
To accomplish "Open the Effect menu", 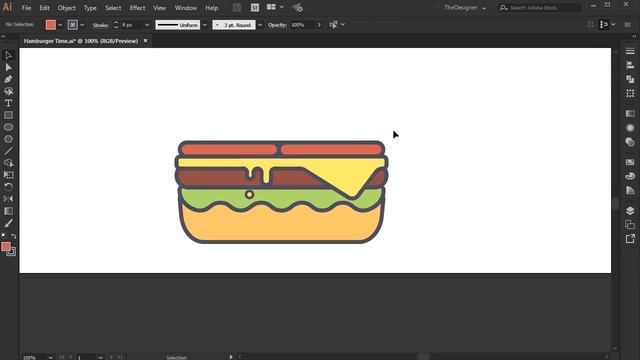I will coord(137,8).
